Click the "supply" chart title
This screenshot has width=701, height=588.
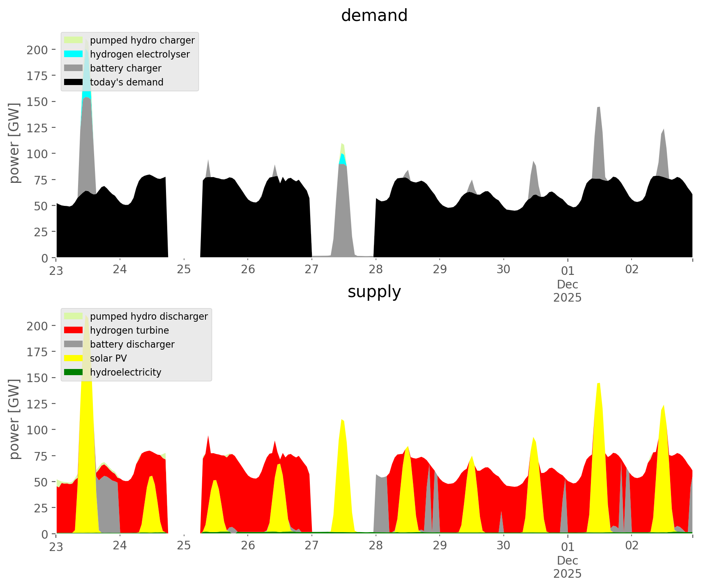point(374,292)
